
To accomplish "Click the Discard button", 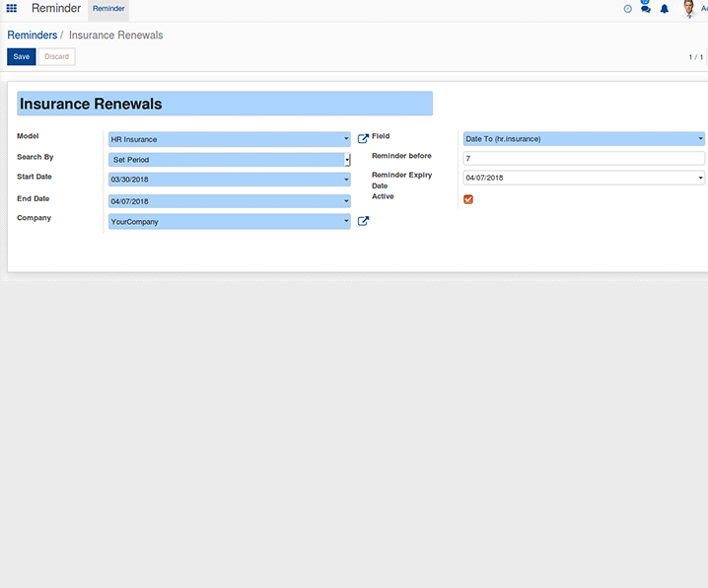I will (x=56, y=57).
